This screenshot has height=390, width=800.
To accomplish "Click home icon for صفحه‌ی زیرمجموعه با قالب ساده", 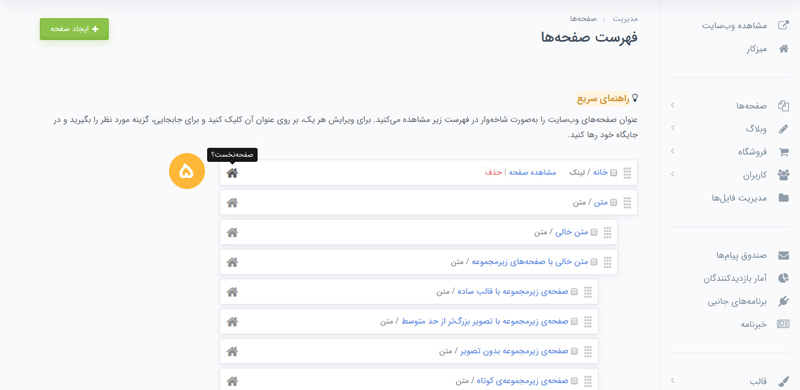I will point(232,291).
